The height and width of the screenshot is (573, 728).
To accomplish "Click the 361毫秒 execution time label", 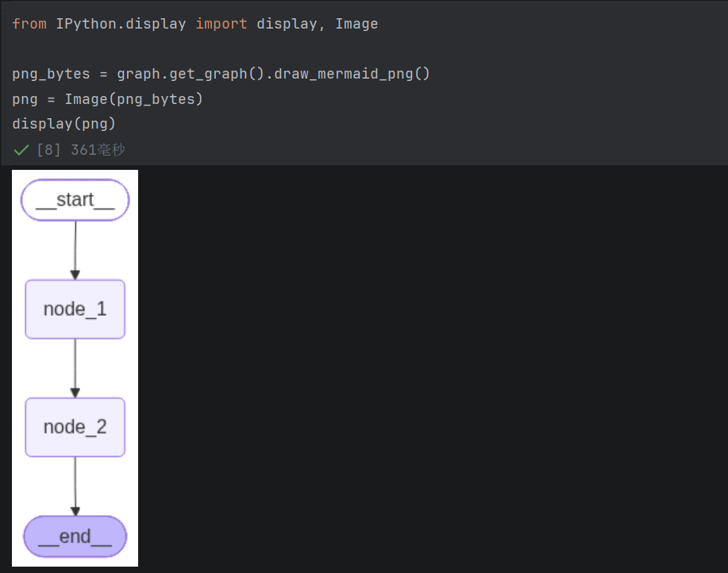I will click(x=98, y=150).
